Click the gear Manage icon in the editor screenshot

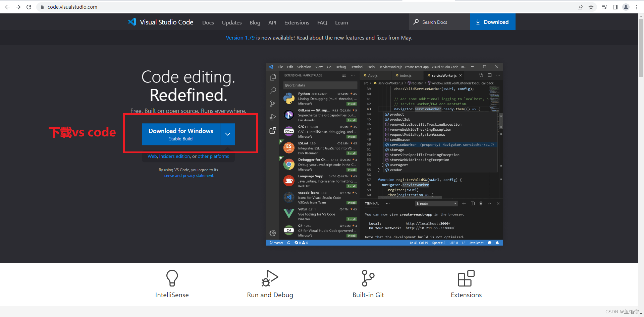(273, 233)
